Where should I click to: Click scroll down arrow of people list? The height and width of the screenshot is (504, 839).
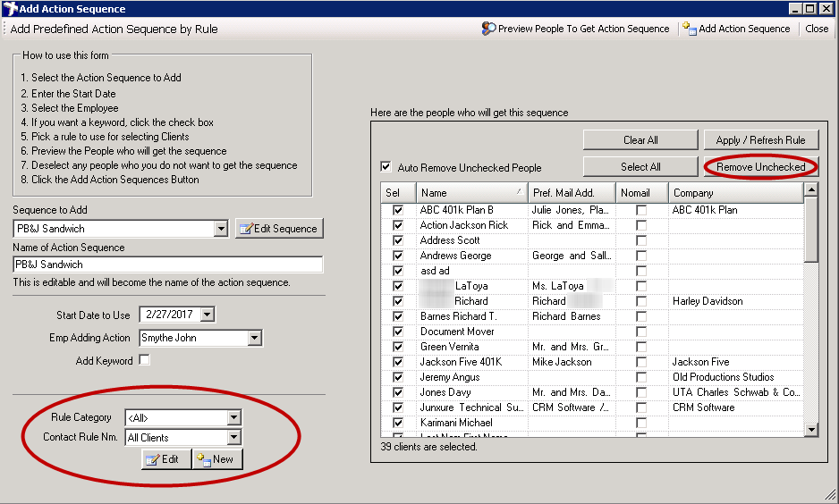tap(811, 429)
